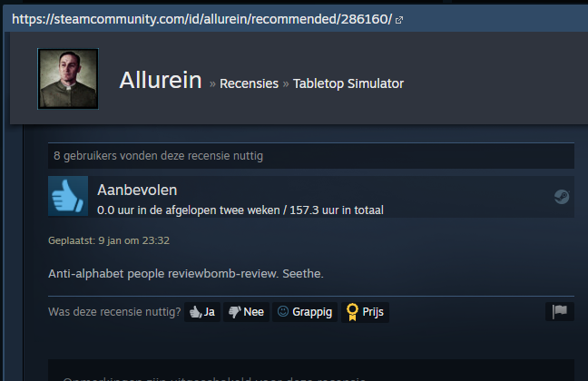The image size is (588, 381).
Task: Click the 8 gebruikers helpful count bar
Action: click(311, 156)
